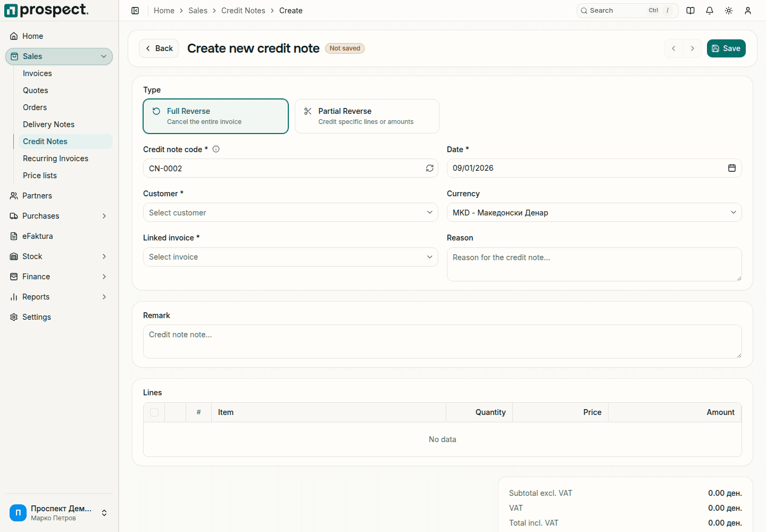Open the date calendar picker icon
766x532 pixels.
point(732,168)
